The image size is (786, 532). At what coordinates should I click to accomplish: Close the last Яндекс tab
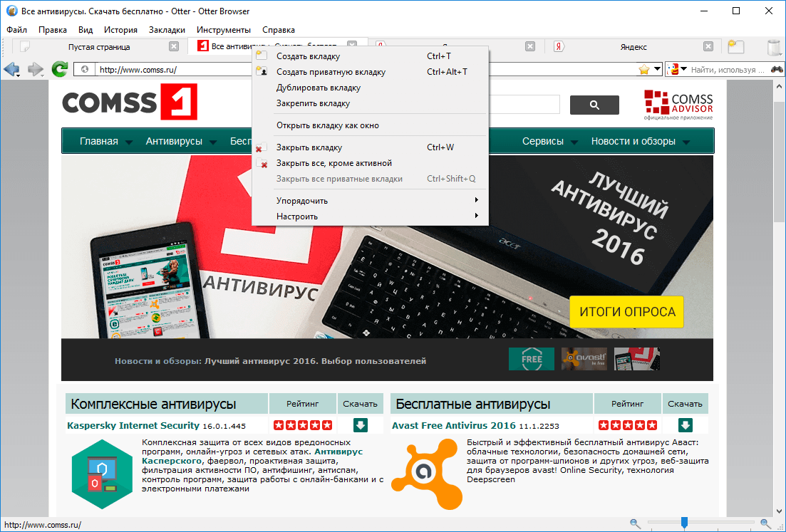(x=708, y=46)
